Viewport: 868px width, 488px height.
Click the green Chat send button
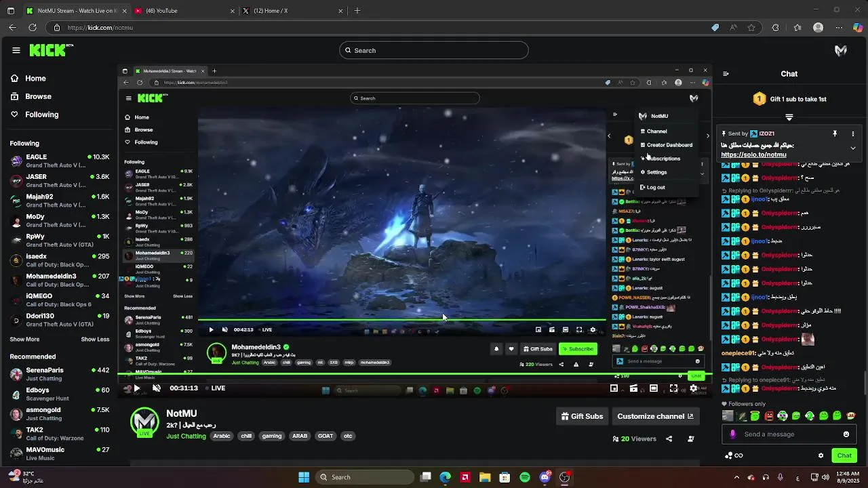(844, 455)
